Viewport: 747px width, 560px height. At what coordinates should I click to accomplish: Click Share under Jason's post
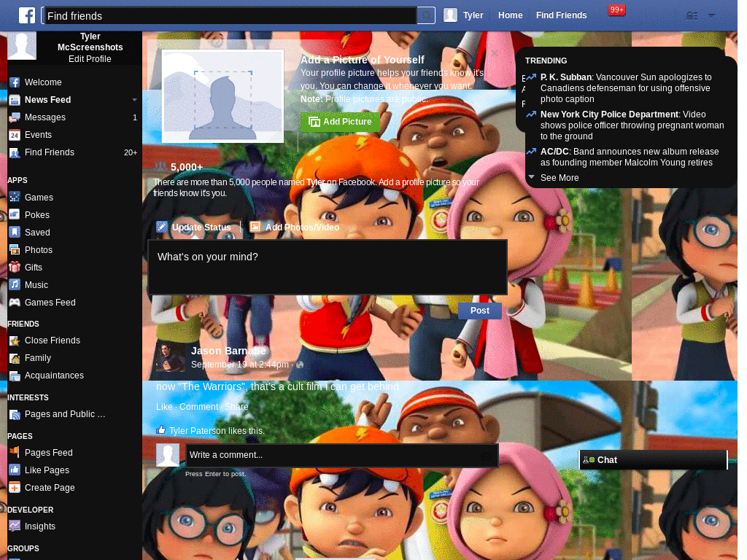tap(237, 407)
